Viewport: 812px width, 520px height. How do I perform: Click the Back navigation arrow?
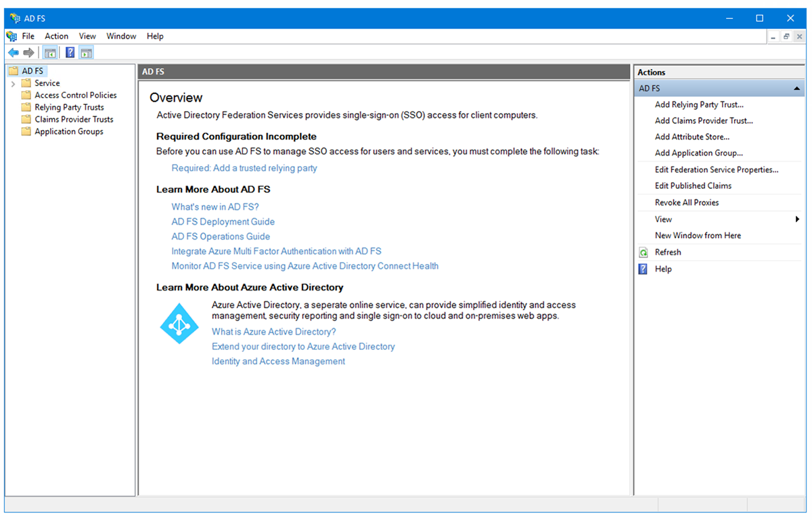pyautogui.click(x=13, y=52)
